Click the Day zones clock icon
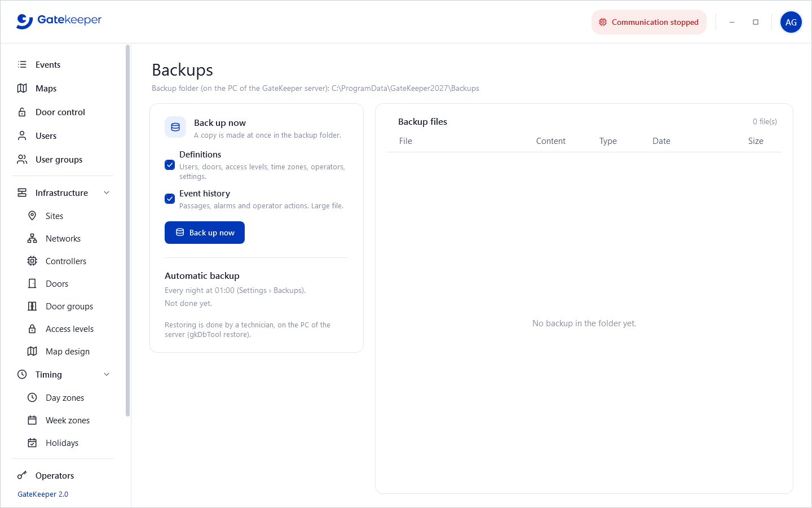The image size is (812, 508). point(32,397)
